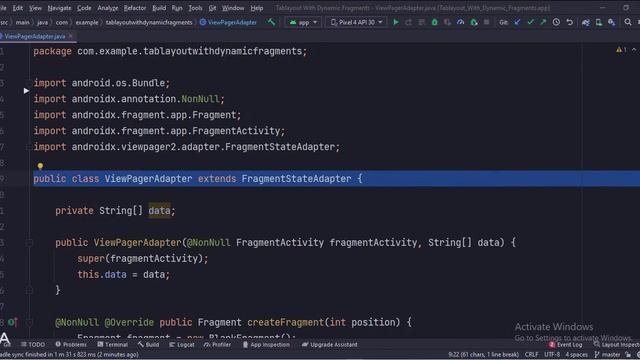
Task: Click the Run with Coverage shield icon
Action: pyautogui.click(x=447, y=22)
